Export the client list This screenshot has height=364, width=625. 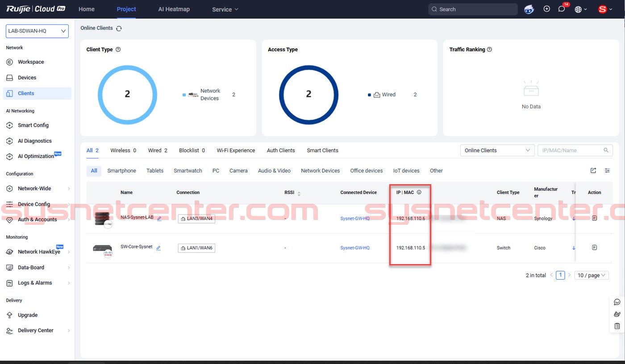pyautogui.click(x=593, y=170)
